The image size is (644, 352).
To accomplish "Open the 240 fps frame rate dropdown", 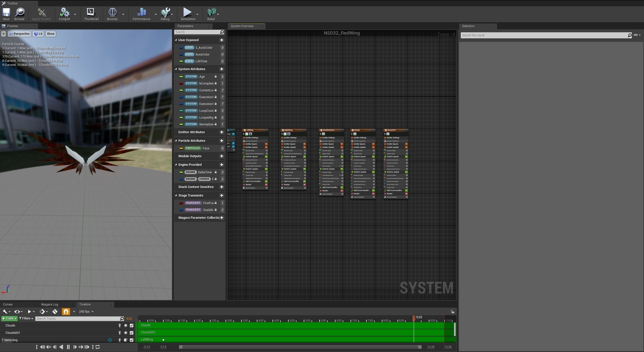I will (x=86, y=312).
